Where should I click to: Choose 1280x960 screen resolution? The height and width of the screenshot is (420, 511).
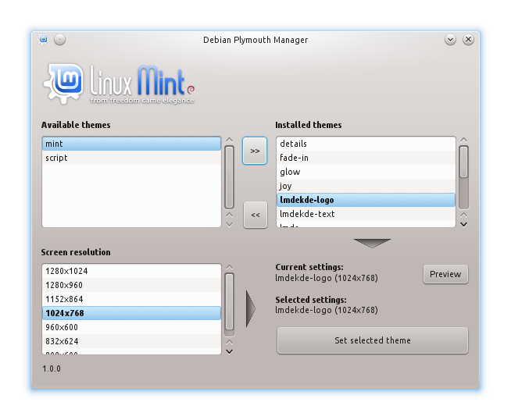[132, 285]
